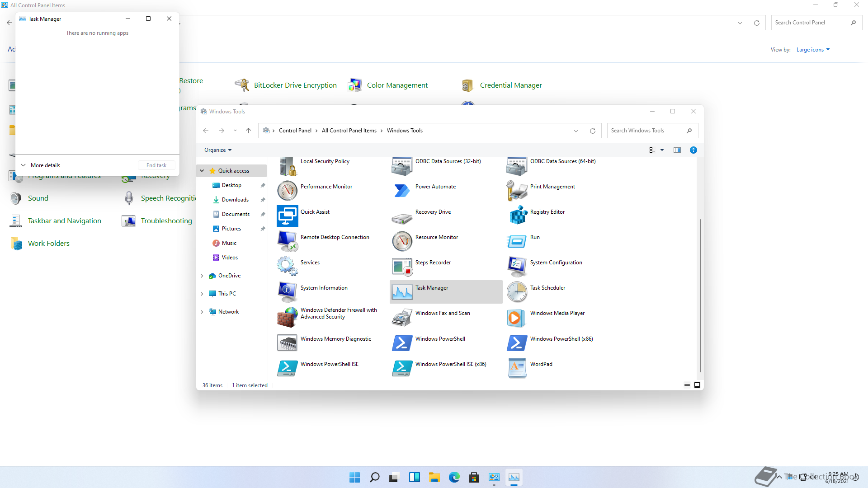Open the ODBC Data Sources (64-bit) icon
868x488 pixels.
(x=517, y=166)
